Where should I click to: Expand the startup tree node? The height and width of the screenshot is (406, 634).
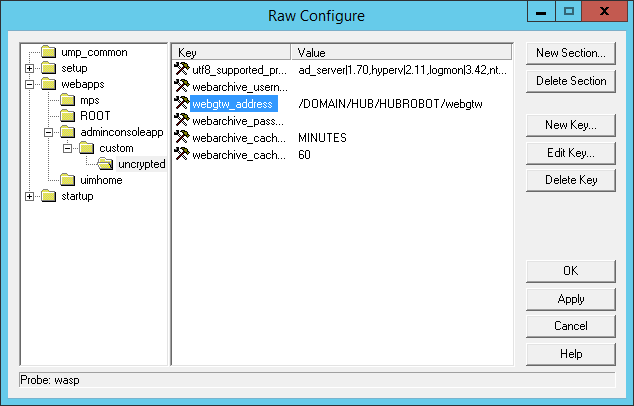pos(30,196)
